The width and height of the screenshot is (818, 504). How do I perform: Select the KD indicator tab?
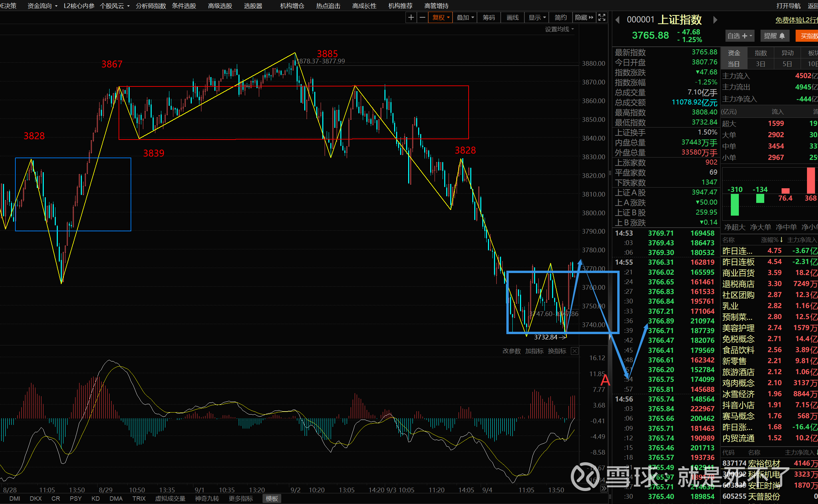[x=96, y=498]
